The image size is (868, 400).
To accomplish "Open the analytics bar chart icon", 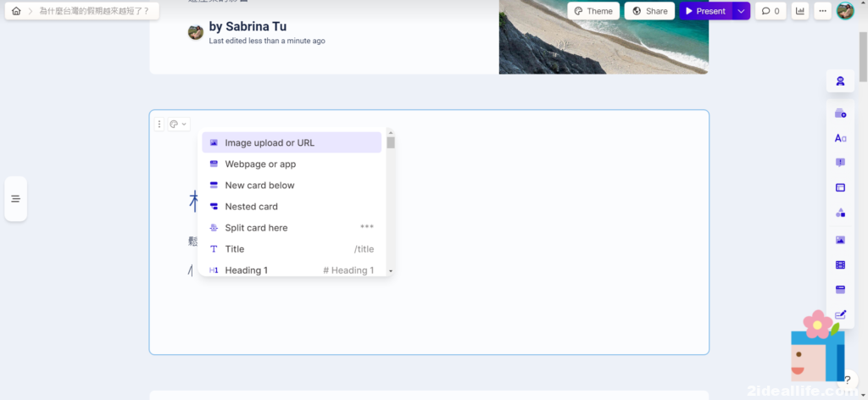I will pos(799,11).
